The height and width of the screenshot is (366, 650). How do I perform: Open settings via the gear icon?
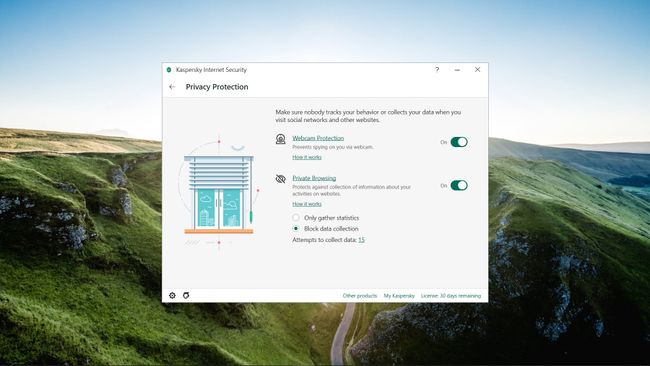pyautogui.click(x=172, y=295)
